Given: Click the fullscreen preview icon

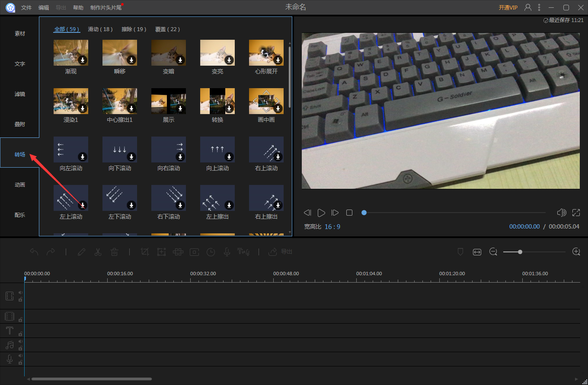Looking at the screenshot, I should pos(576,213).
